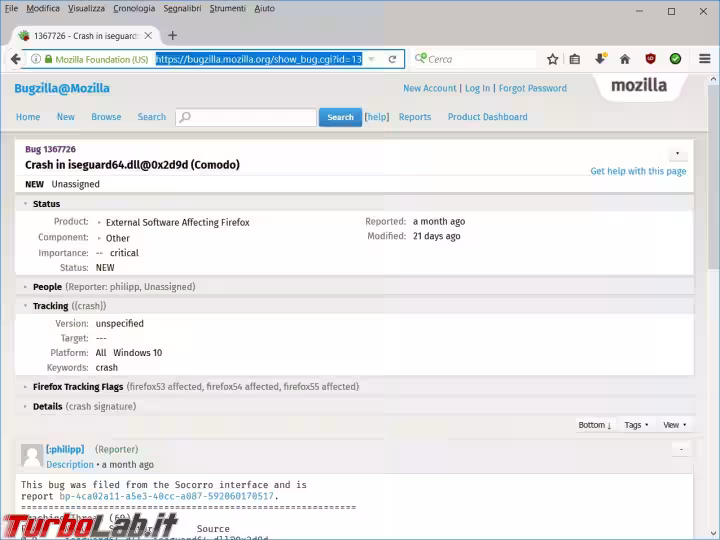Open the Strumenti menu
The image size is (720, 540).
[228, 8]
